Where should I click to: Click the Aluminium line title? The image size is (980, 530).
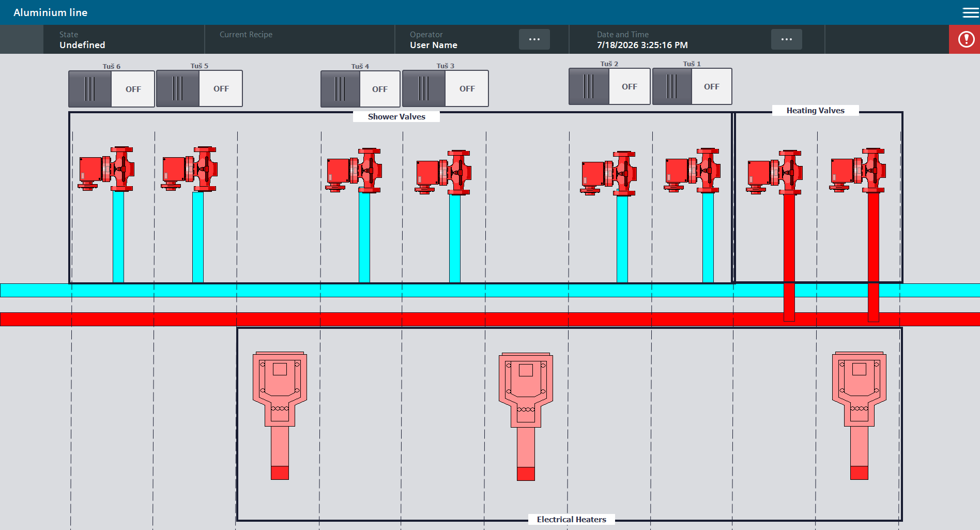click(51, 12)
